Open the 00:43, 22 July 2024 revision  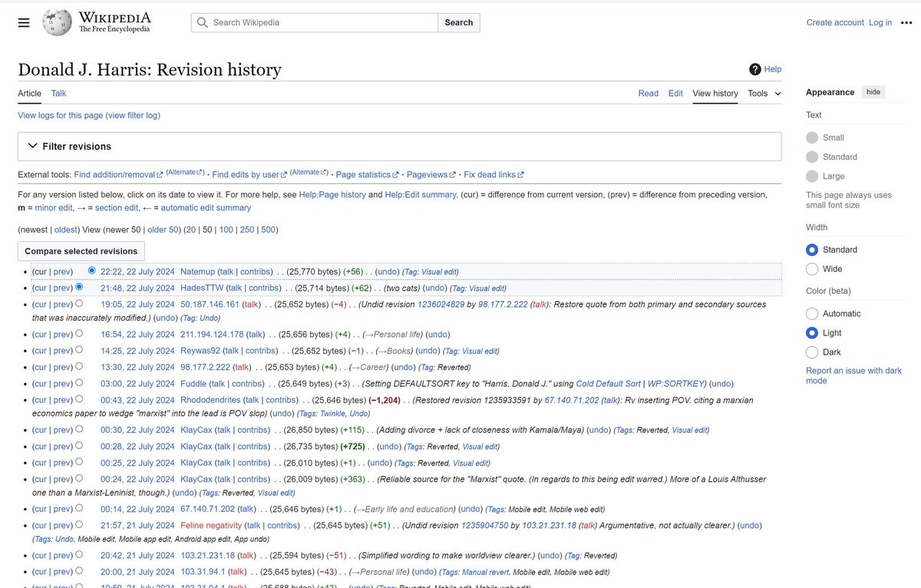137,400
